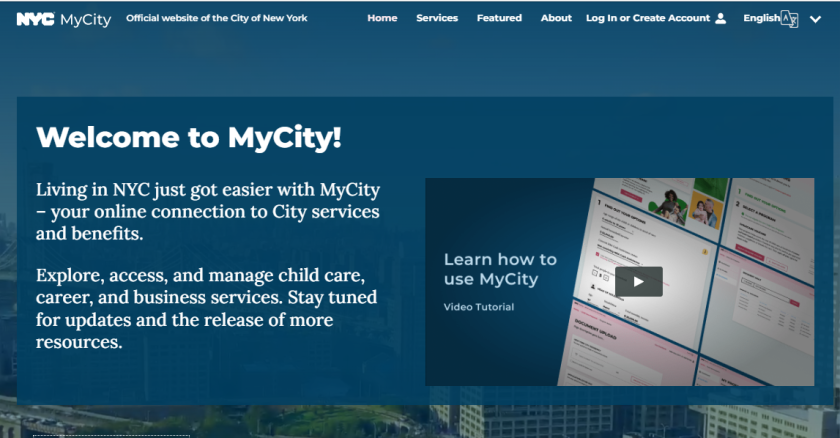The width and height of the screenshot is (840, 438).
Task: Click the NYC MyCity logo
Action: tap(64, 19)
